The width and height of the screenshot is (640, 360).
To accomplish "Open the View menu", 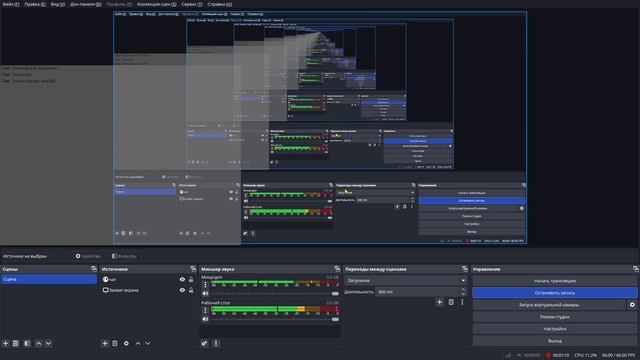I will click(x=58, y=4).
